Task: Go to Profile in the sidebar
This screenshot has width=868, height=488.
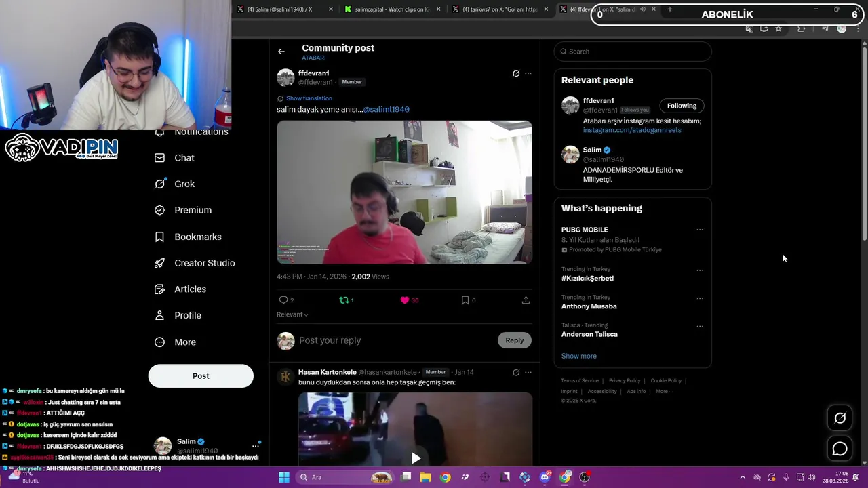Action: click(x=178, y=315)
